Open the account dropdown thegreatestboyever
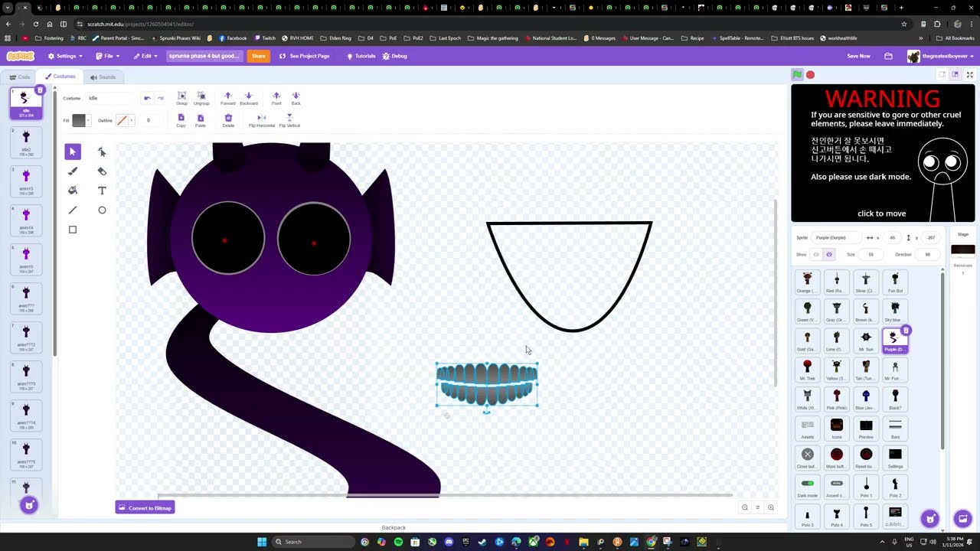Image resolution: width=980 pixels, height=551 pixels. click(942, 56)
